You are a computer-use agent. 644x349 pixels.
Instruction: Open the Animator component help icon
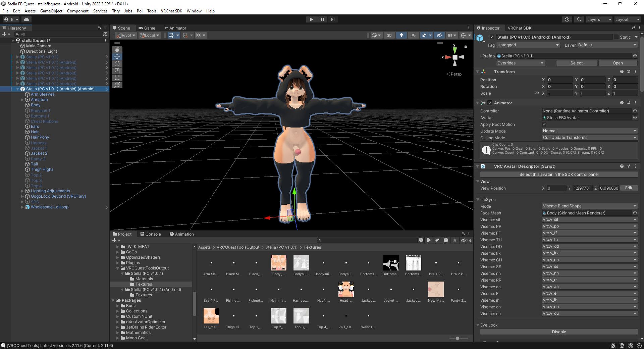point(622,103)
